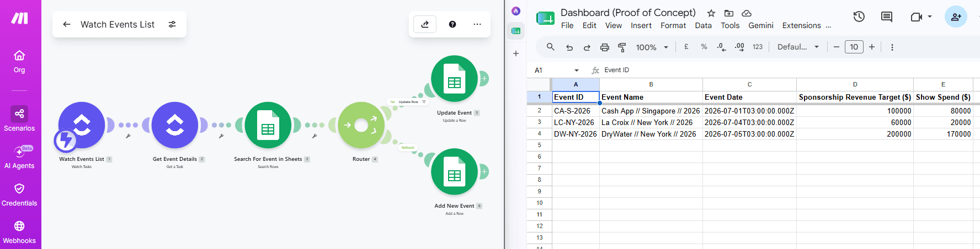
Task: Select the Add New Event module
Action: (x=454, y=172)
